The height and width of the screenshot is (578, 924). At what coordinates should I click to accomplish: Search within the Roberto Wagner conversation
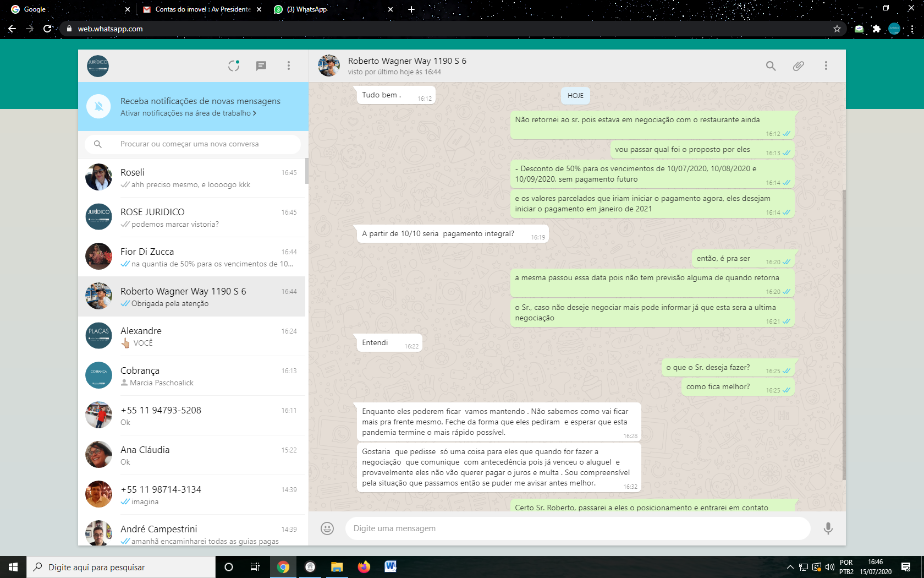point(771,66)
